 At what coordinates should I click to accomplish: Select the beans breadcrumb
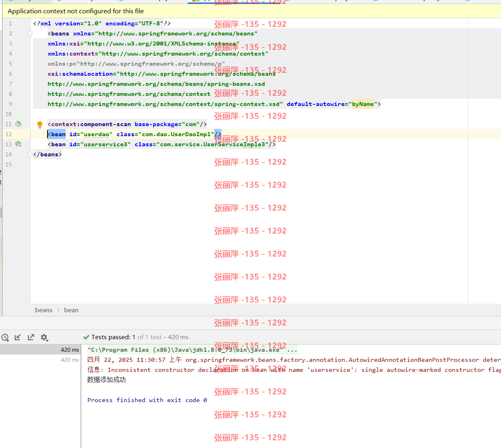click(x=43, y=310)
